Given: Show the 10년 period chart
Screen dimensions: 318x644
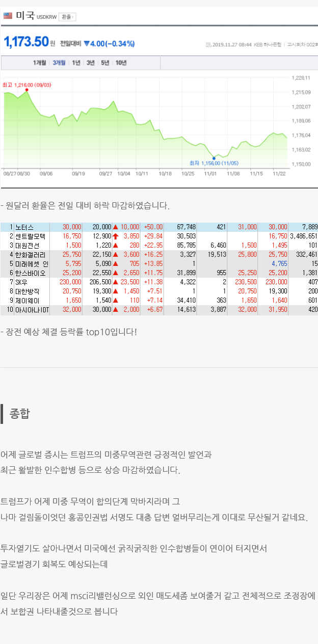Looking at the screenshot, I should coord(121,63).
